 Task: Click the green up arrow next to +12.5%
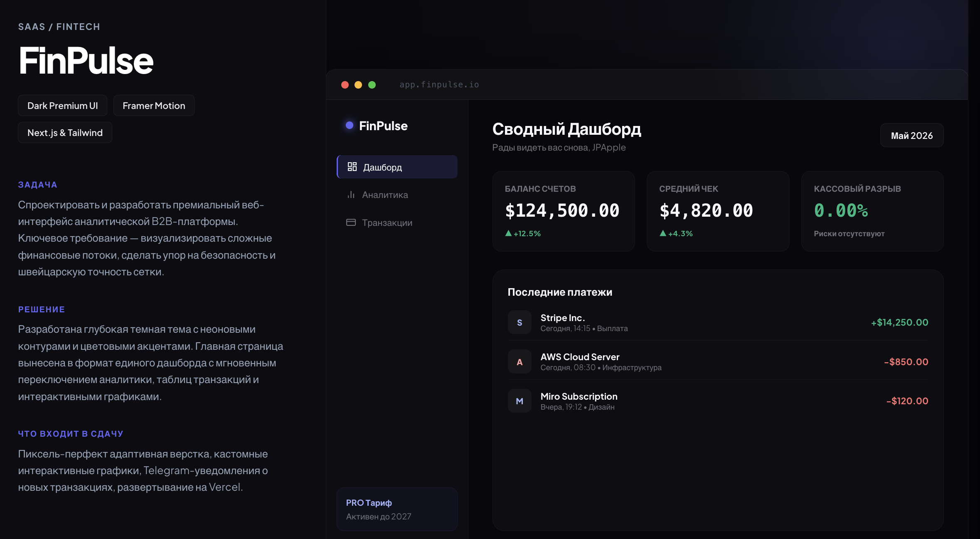pos(508,233)
